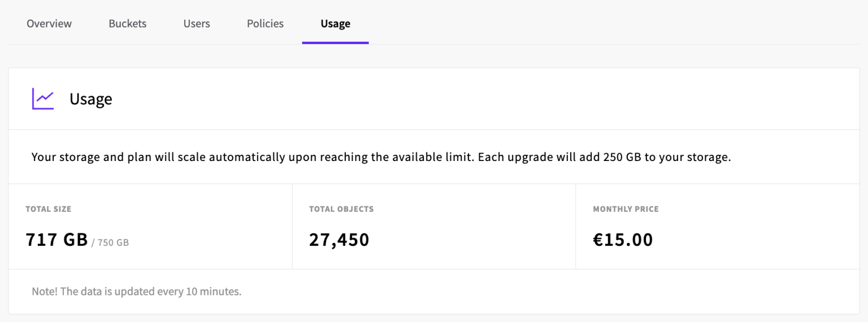Click the active Usage tab
The height and width of the screenshot is (322, 868).
335,24
